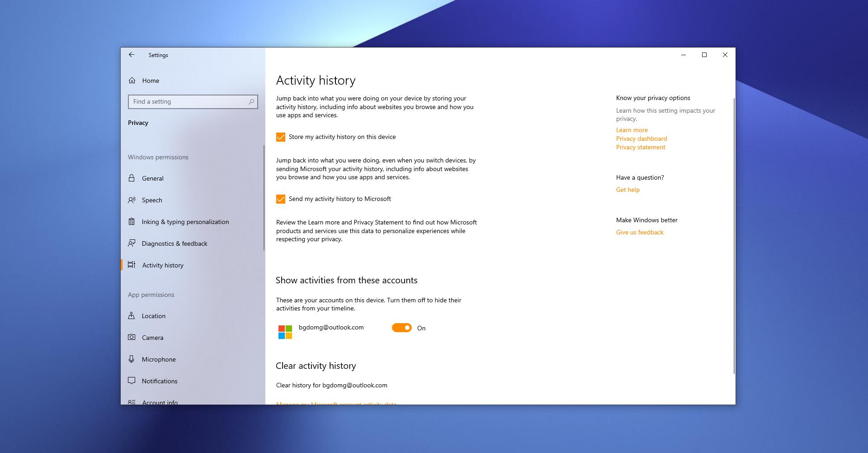Image resolution: width=868 pixels, height=453 pixels.
Task: Focus the Find a setting search box
Action: [x=193, y=102]
